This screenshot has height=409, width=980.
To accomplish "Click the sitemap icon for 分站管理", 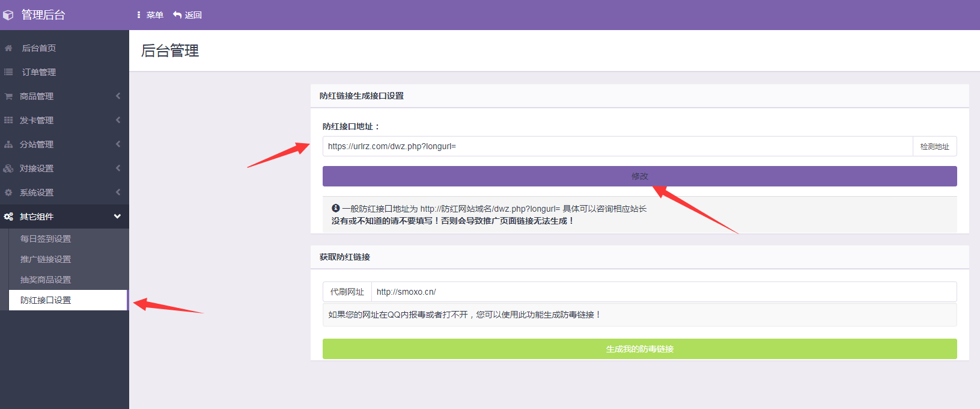I will pos(8,144).
